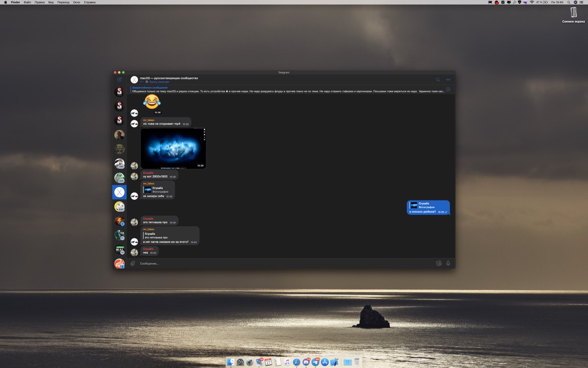Image resolution: width=588 pixels, height=368 pixels.
Task: Select the chat with 640 unread badge
Action: [x=119, y=207]
